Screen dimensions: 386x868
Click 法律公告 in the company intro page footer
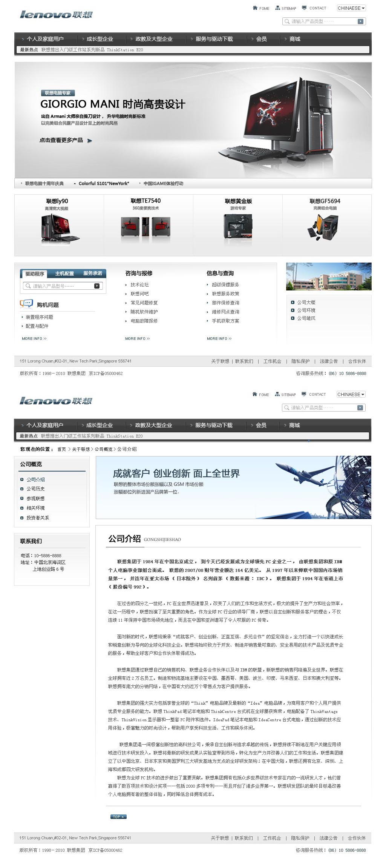(328, 838)
